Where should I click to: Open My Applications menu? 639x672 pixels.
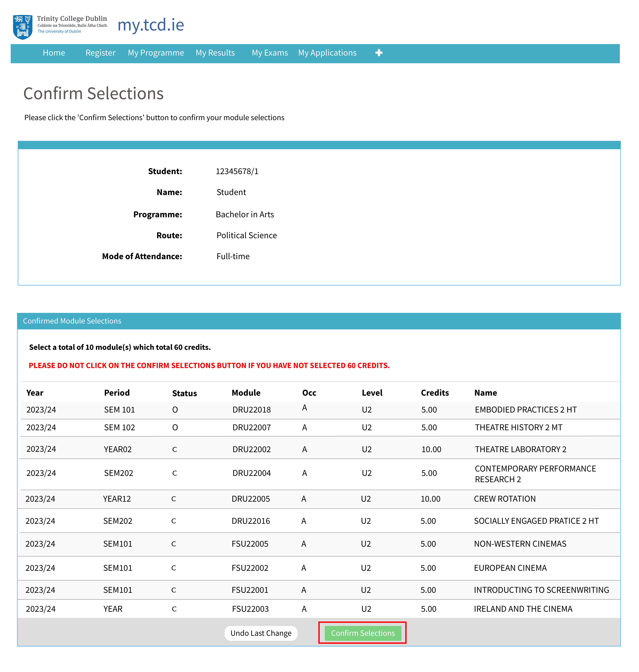[x=327, y=53]
